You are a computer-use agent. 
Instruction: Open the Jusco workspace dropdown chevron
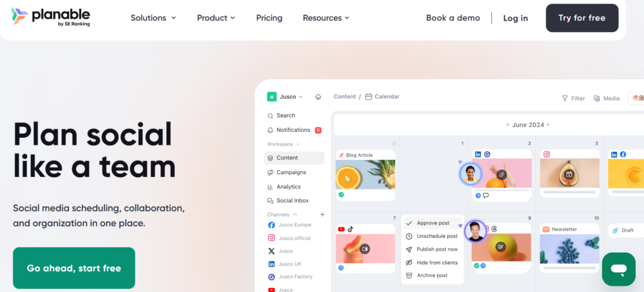pos(301,97)
